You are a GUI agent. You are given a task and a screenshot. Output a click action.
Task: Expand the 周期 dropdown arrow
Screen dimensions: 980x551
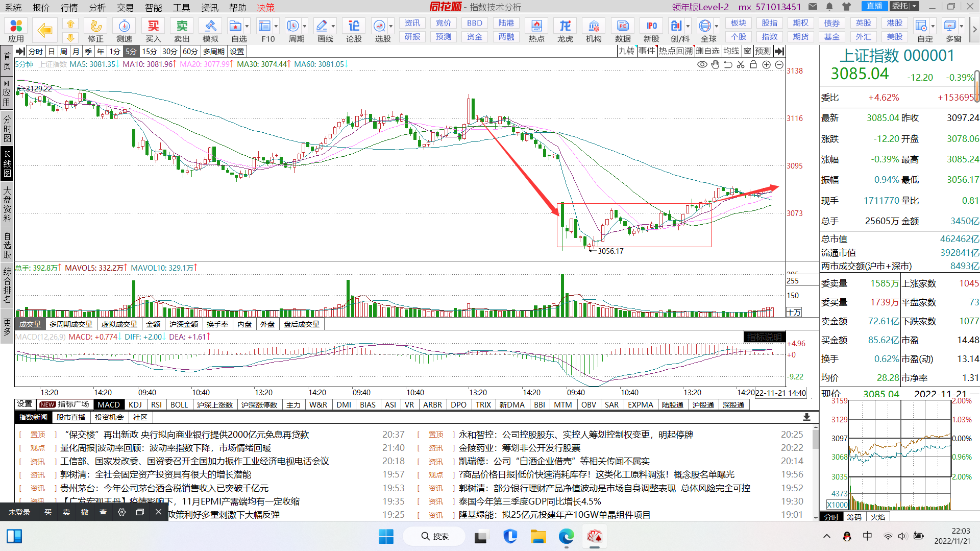305,26
